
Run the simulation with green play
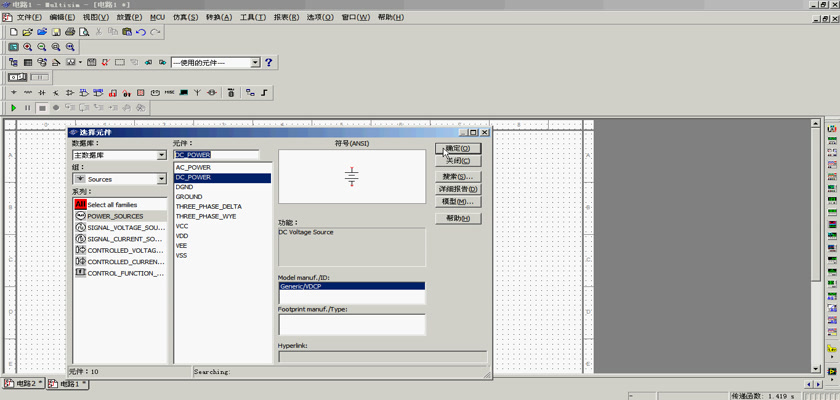pos(14,108)
